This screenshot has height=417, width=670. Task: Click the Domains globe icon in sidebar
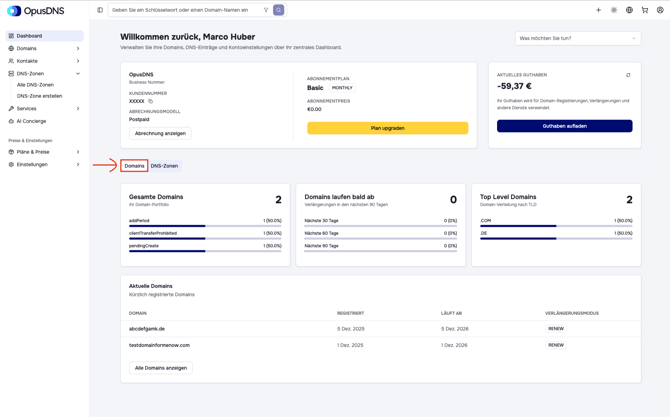click(x=11, y=48)
